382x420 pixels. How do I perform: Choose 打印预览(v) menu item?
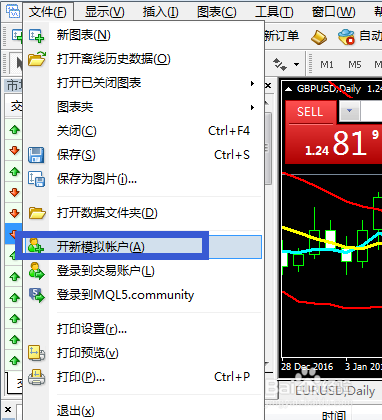click(x=143, y=353)
